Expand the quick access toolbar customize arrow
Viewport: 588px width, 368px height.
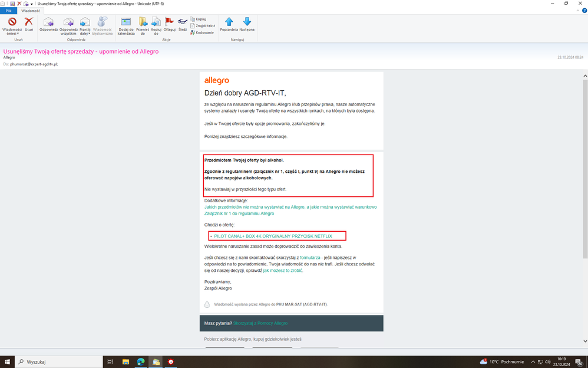tap(31, 4)
